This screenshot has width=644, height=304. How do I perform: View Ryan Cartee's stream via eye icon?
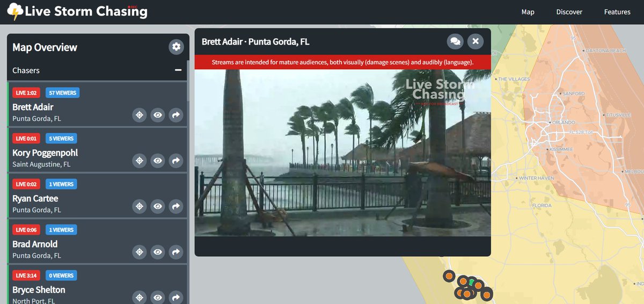pyautogui.click(x=158, y=206)
